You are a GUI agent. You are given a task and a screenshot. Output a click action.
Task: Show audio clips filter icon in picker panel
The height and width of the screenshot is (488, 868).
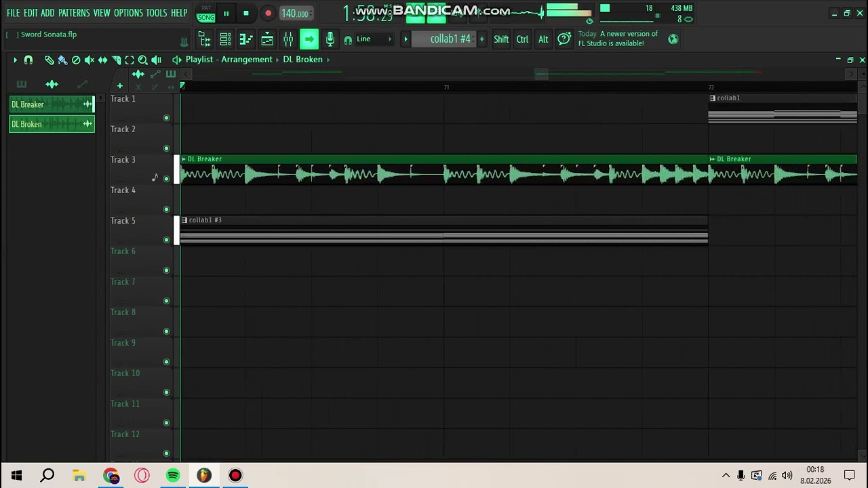[52, 85]
